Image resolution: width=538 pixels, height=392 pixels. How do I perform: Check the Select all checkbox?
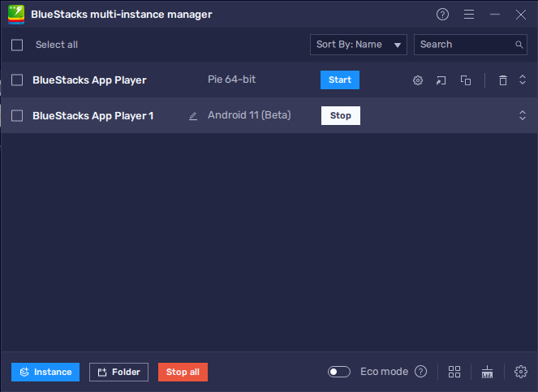[x=17, y=45]
